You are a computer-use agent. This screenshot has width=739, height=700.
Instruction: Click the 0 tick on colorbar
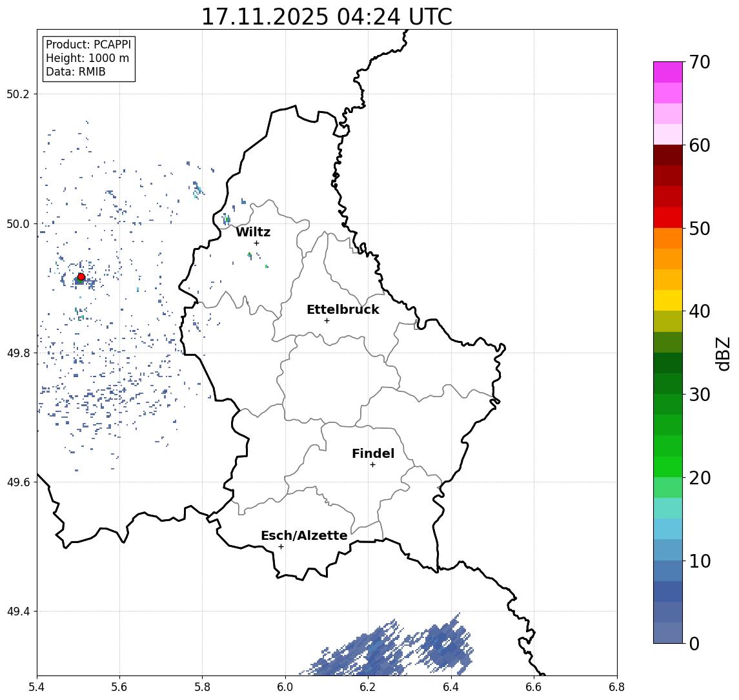(x=694, y=643)
